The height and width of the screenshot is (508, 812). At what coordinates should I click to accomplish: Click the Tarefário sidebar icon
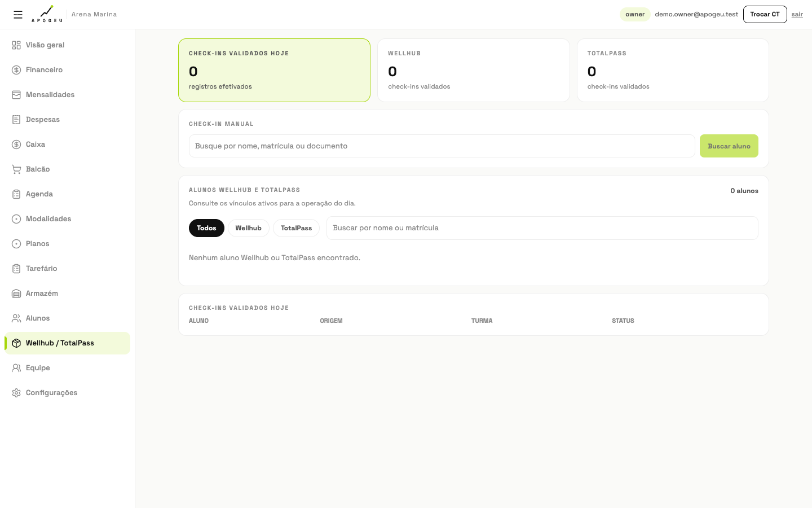pyautogui.click(x=16, y=269)
